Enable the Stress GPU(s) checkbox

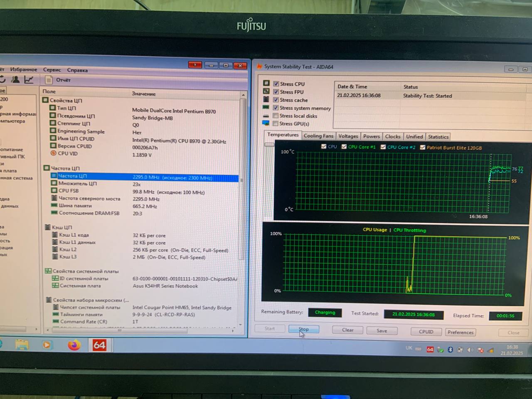(x=276, y=123)
